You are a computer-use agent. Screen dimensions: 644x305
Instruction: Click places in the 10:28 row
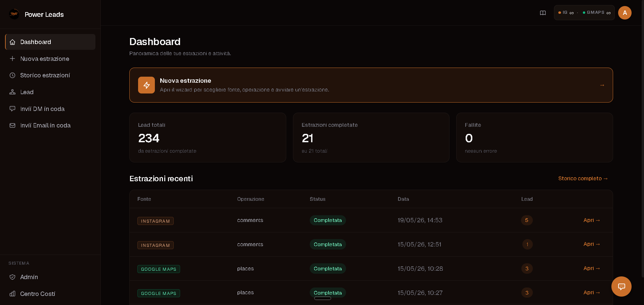[x=246, y=269]
